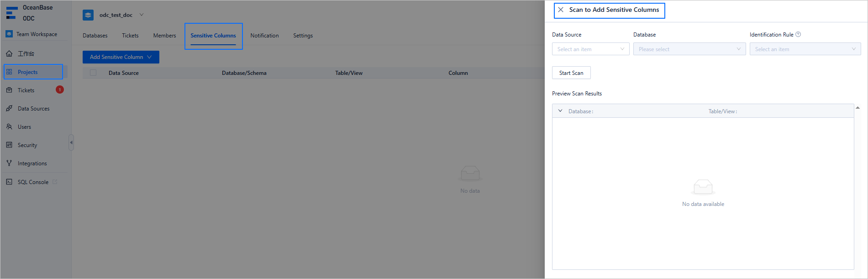Click the Start Scan button
The height and width of the screenshot is (279, 868).
[571, 73]
